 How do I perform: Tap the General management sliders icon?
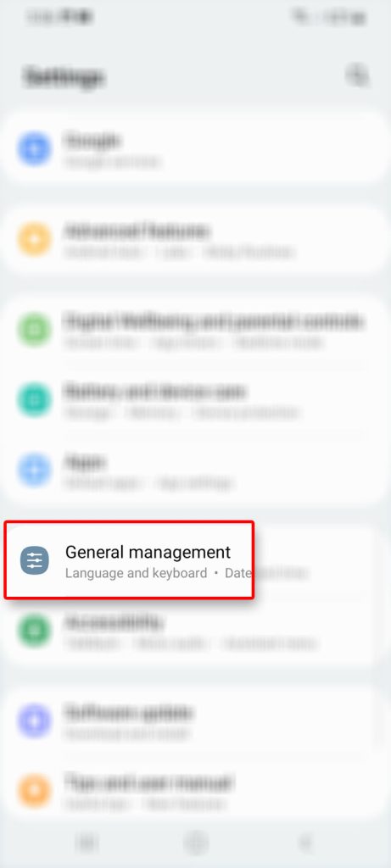(x=34, y=560)
